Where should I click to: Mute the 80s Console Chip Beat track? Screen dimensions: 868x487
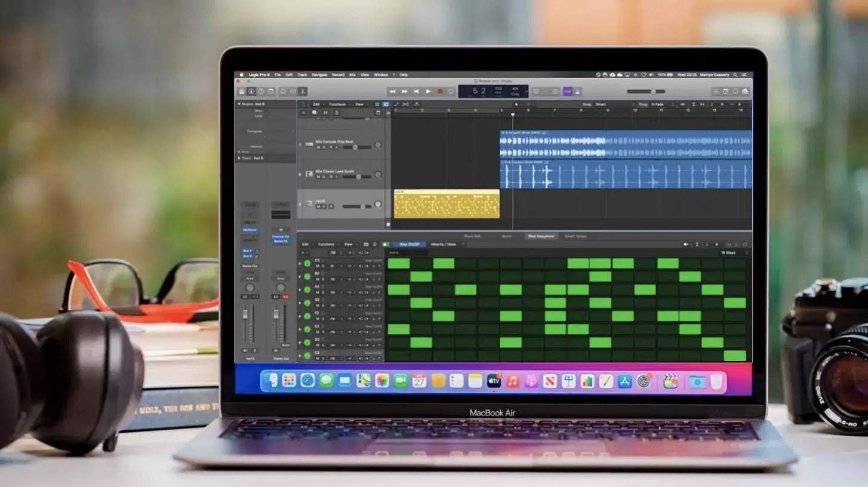click(x=318, y=147)
